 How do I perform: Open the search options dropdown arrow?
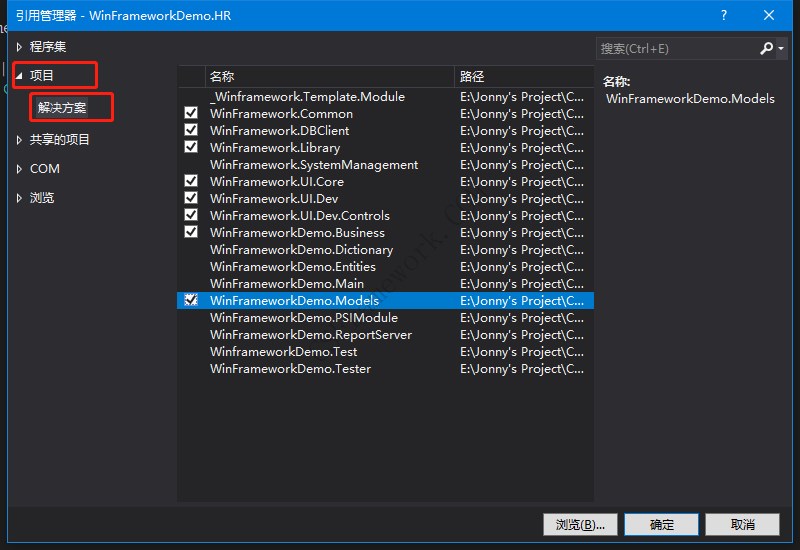(x=781, y=48)
